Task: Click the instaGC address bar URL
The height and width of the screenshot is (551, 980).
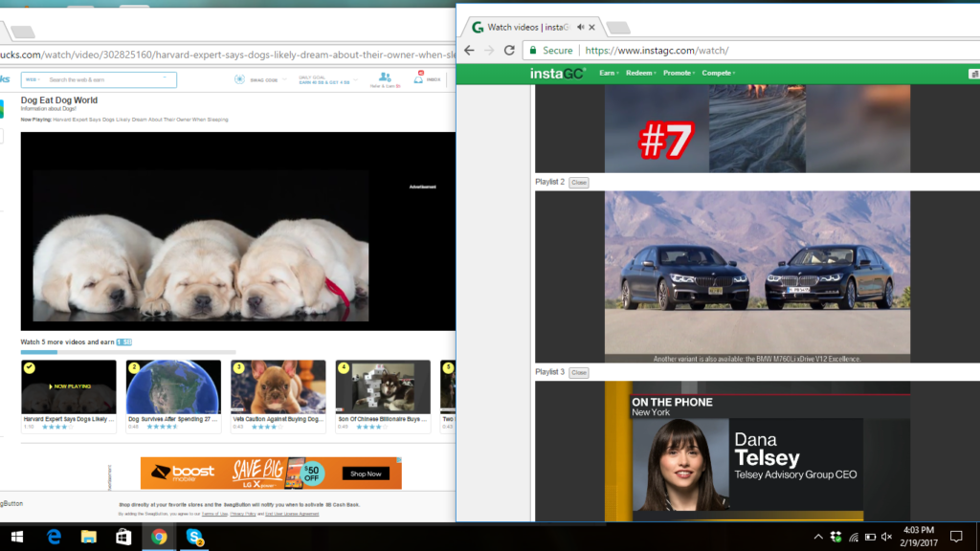Action: coord(657,51)
